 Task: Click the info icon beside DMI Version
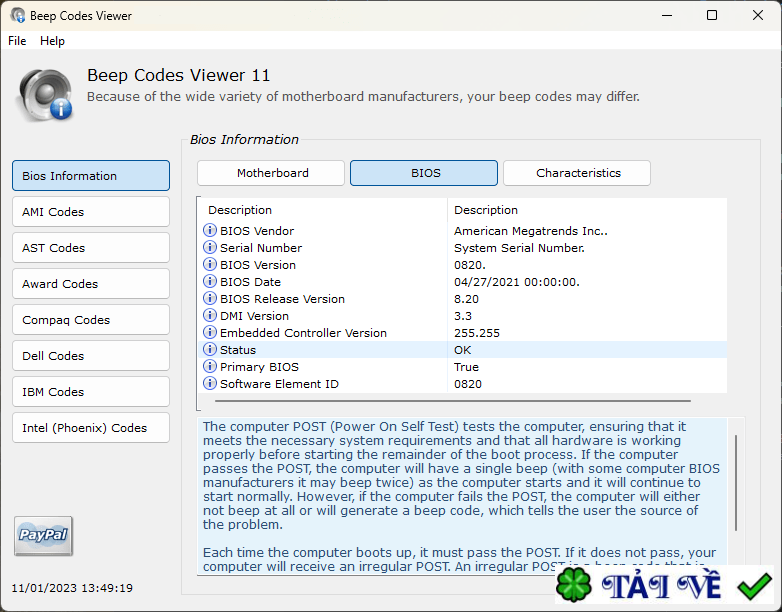pos(210,316)
